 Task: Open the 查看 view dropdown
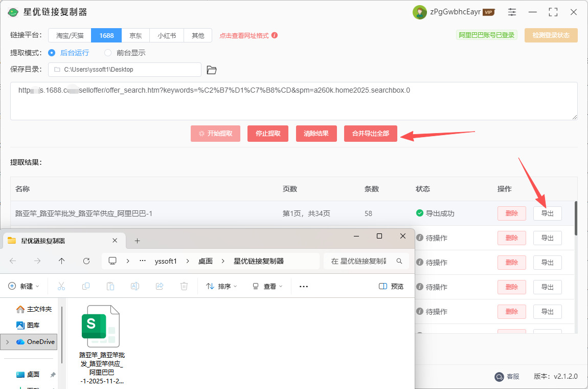[x=267, y=287]
